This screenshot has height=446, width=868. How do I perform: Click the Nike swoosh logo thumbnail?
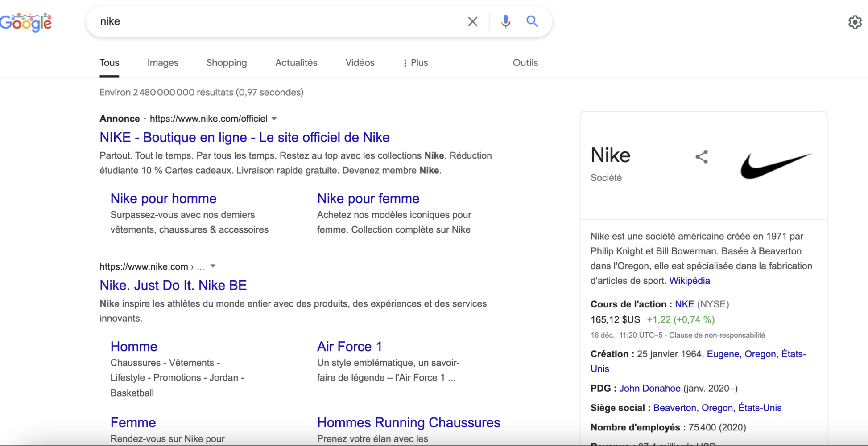tap(776, 165)
